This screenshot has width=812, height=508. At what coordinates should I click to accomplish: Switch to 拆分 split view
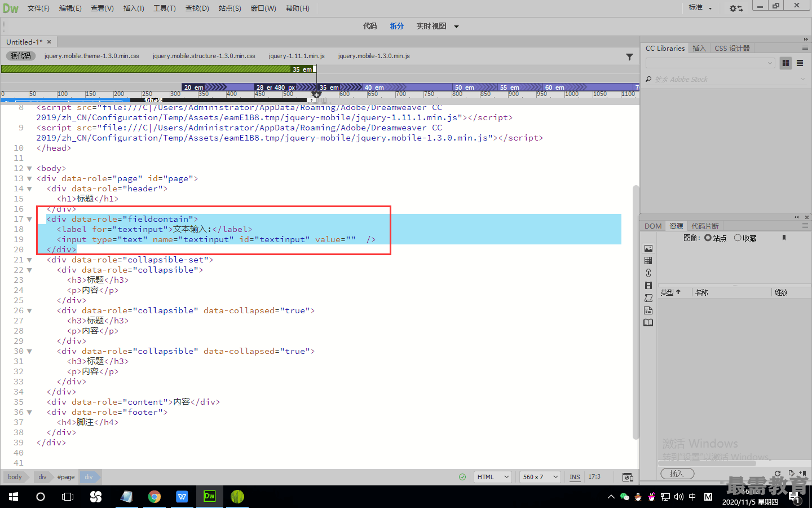pyautogui.click(x=397, y=26)
